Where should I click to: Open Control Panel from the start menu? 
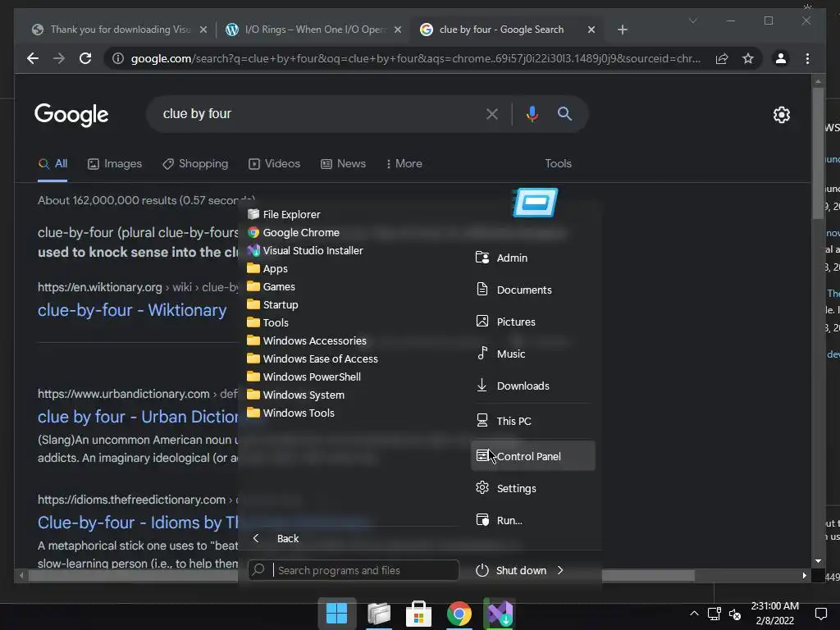(533, 456)
